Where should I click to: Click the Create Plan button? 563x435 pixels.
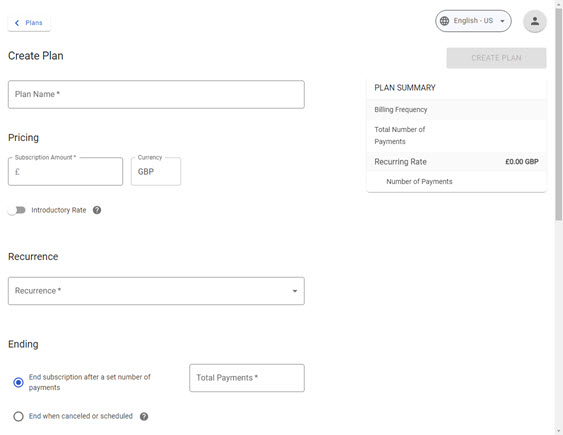496,58
